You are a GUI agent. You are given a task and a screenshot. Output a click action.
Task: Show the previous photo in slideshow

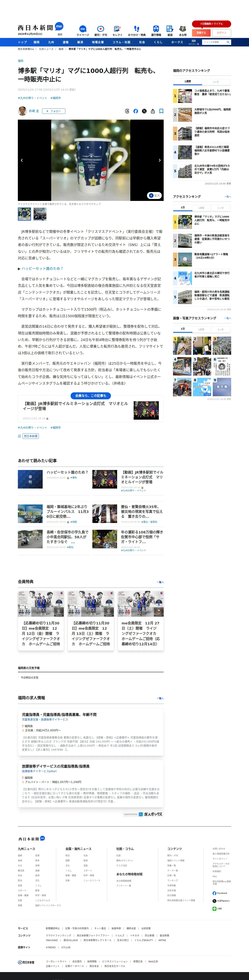22,160
